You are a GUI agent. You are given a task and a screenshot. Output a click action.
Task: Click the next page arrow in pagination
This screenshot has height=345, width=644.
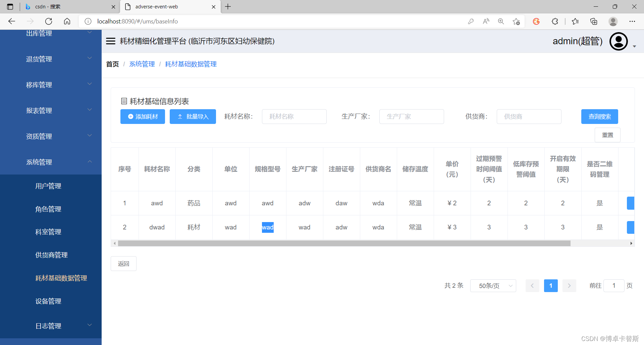coord(569,286)
